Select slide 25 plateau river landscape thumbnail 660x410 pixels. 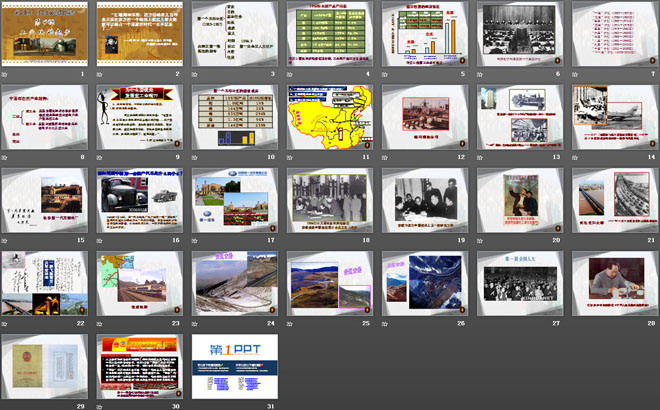point(330,283)
